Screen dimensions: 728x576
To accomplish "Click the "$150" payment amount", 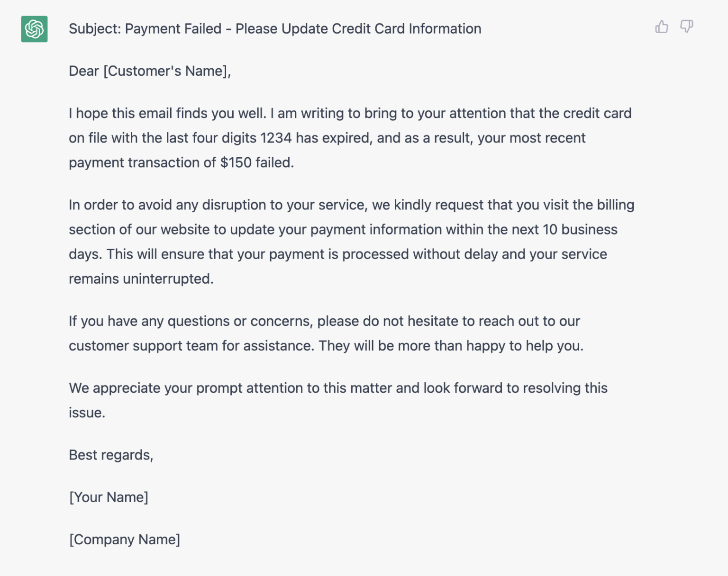I will coord(236,163).
